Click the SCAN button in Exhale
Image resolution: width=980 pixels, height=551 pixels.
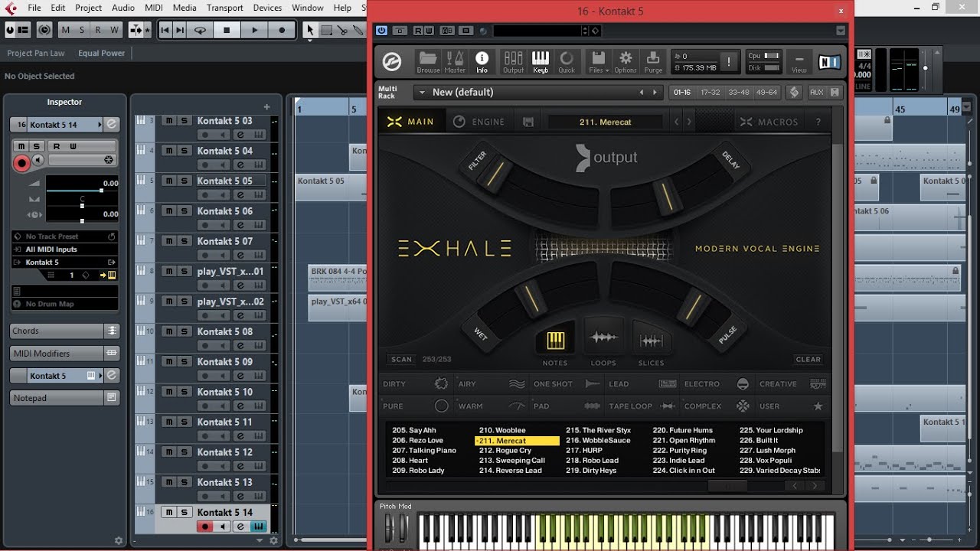401,359
